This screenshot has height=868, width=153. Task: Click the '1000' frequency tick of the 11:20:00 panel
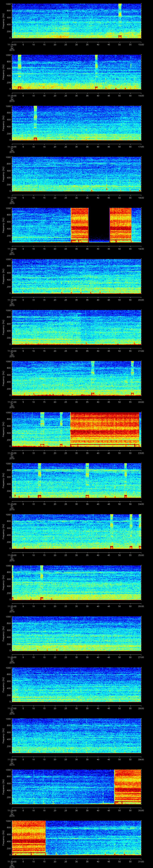tap(8, 311)
